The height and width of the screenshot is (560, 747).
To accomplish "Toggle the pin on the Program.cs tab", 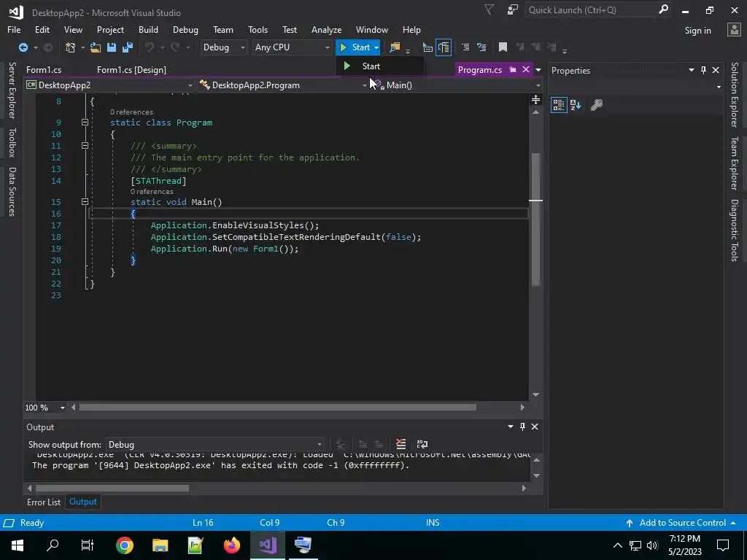I will point(513,69).
